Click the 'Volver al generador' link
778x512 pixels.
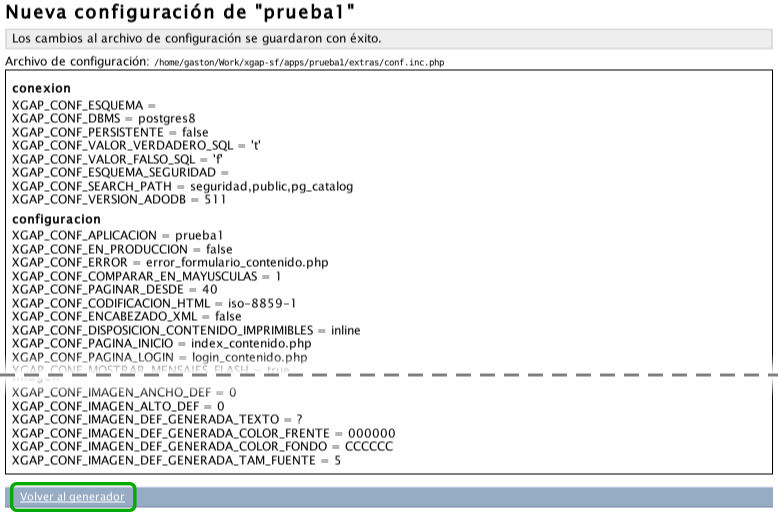coord(72,497)
